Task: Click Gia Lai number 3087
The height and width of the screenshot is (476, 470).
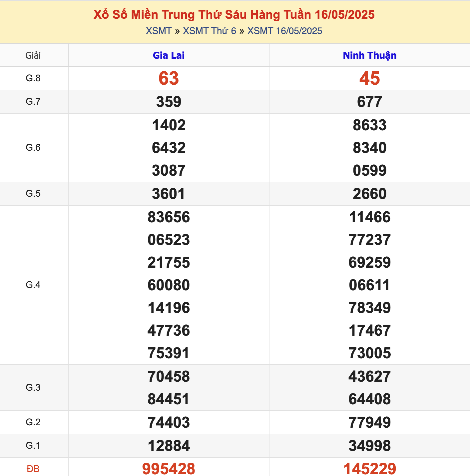Action: (169, 170)
